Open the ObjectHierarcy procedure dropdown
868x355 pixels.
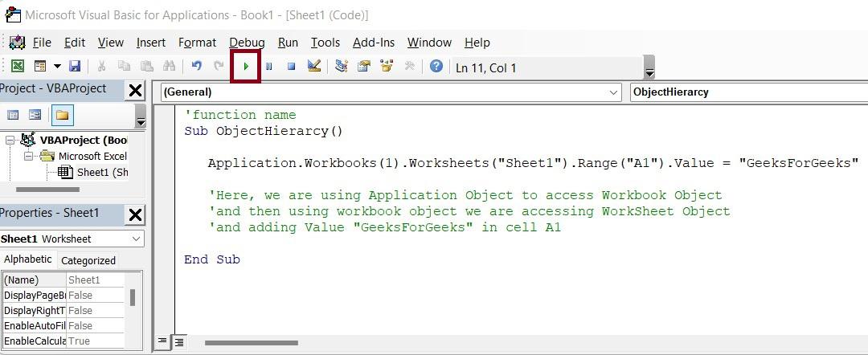pos(750,92)
